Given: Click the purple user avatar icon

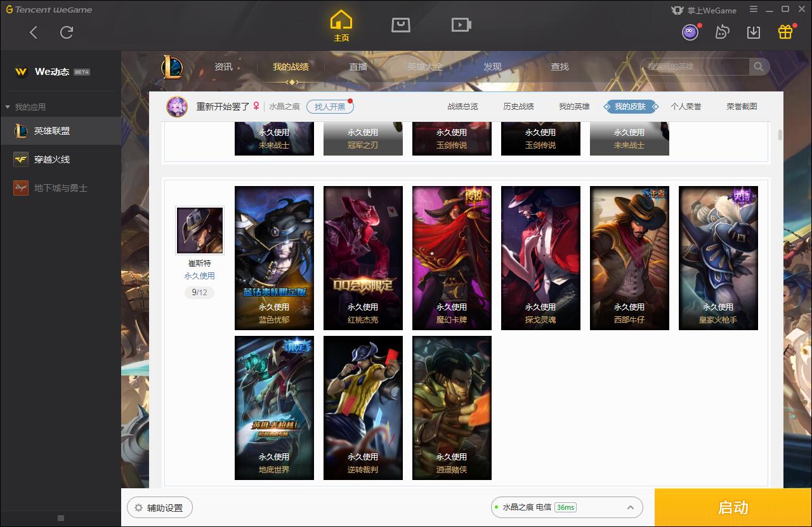Looking at the screenshot, I should click(690, 32).
